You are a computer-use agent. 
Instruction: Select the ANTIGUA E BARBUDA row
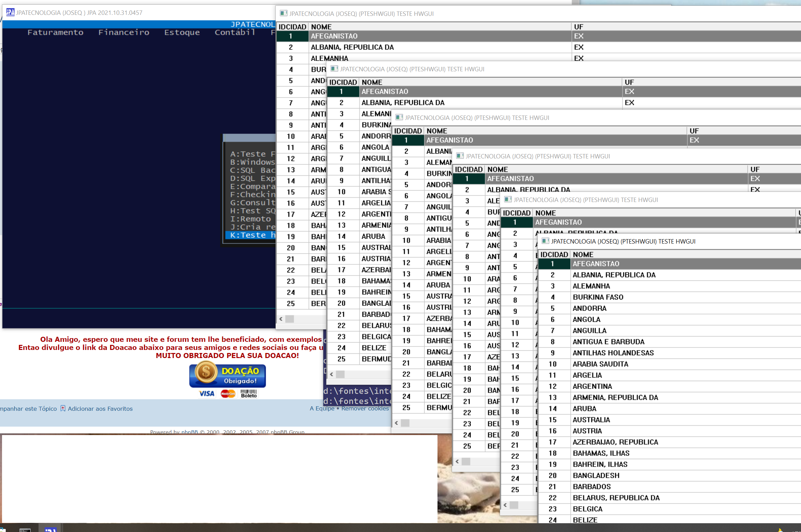point(608,341)
